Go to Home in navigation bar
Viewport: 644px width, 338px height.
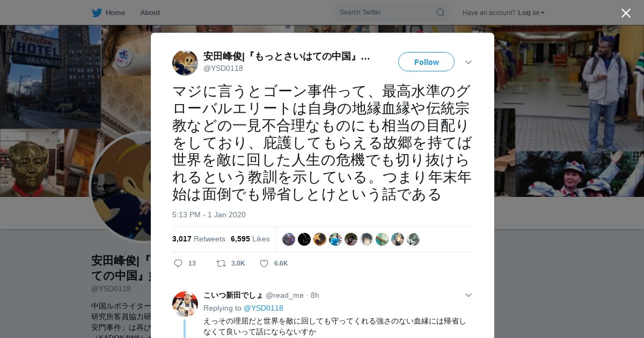click(x=115, y=12)
